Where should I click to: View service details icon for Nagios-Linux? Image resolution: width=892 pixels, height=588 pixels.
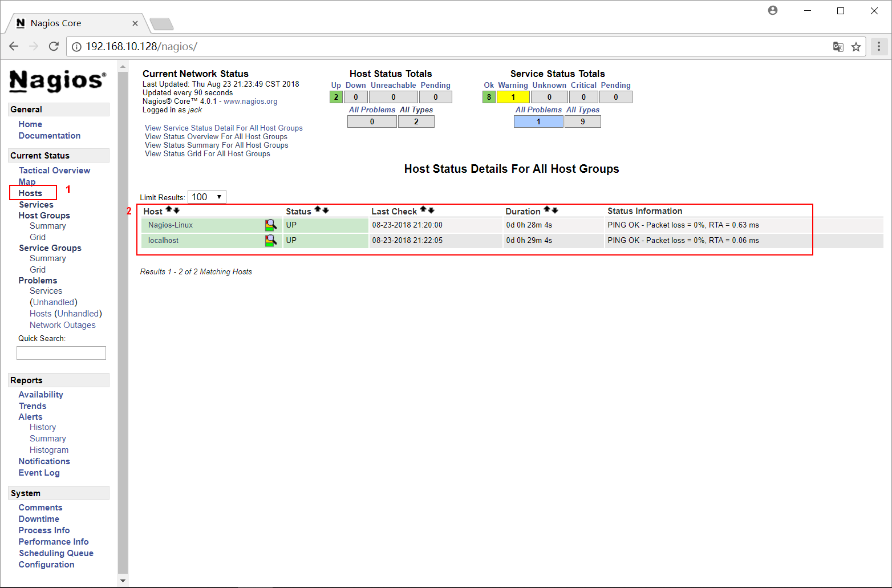[271, 225]
